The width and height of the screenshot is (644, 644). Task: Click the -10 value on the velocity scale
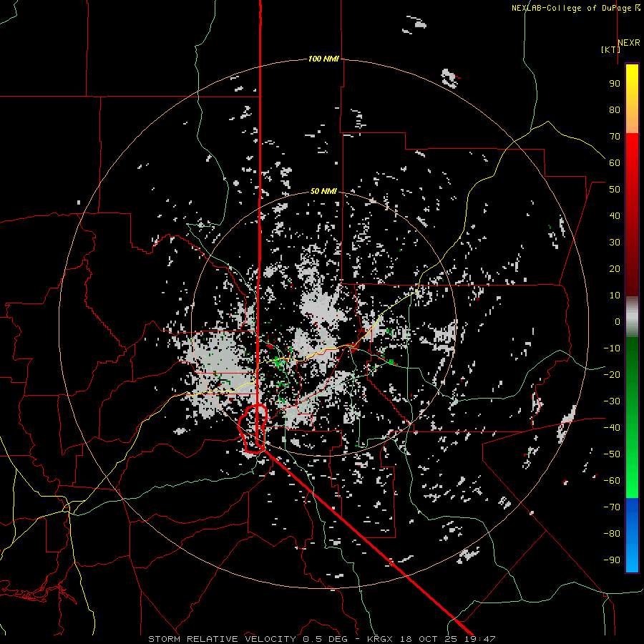pyautogui.click(x=612, y=348)
